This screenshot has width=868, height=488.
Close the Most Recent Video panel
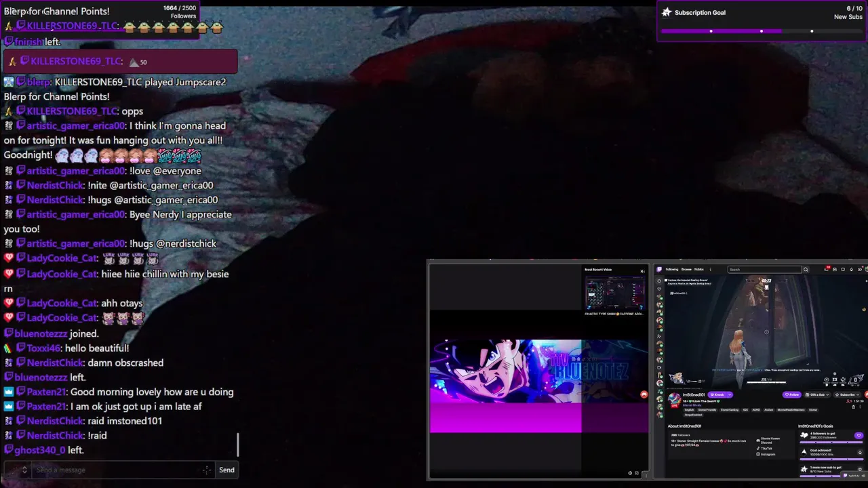click(642, 271)
